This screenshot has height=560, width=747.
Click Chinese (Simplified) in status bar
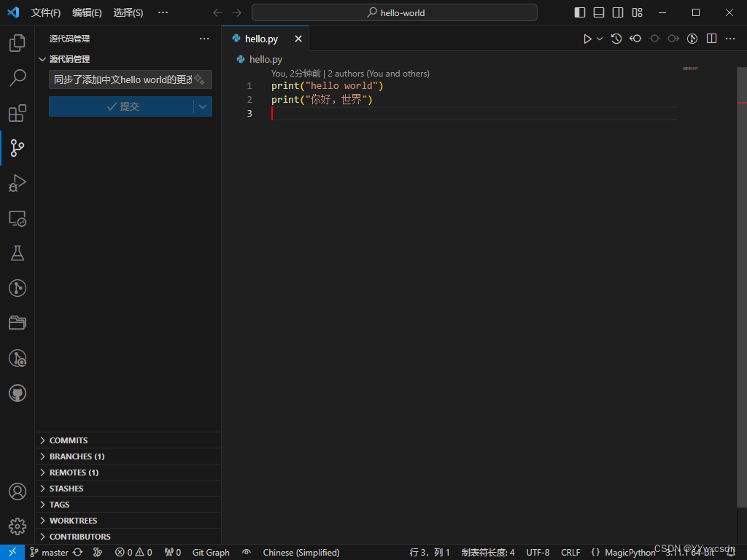(301, 553)
